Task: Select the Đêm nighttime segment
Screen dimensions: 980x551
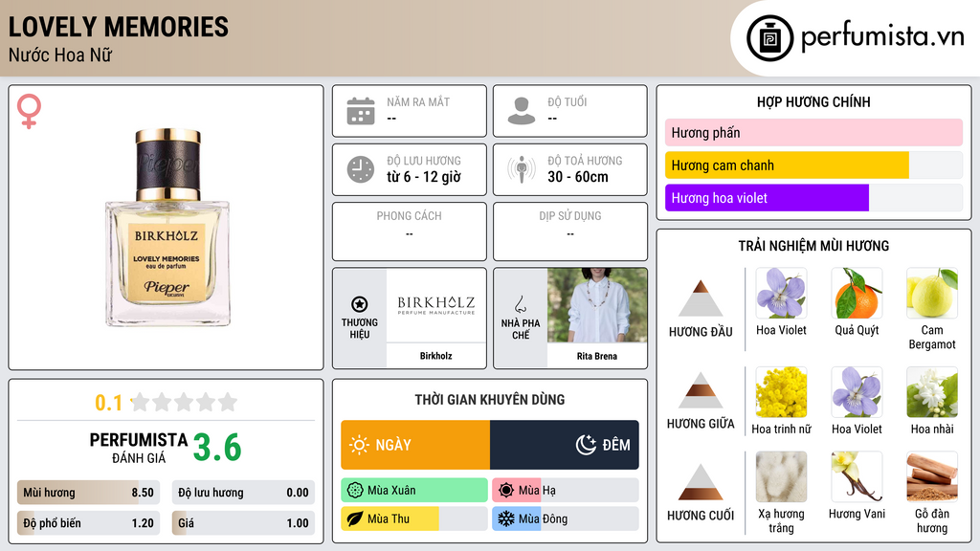Action: pos(565,445)
